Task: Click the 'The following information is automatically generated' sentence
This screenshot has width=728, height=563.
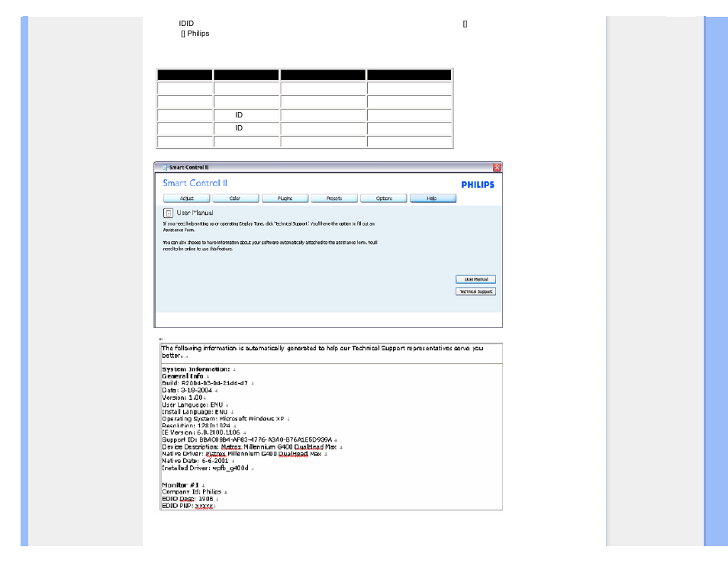Action: 322,352
